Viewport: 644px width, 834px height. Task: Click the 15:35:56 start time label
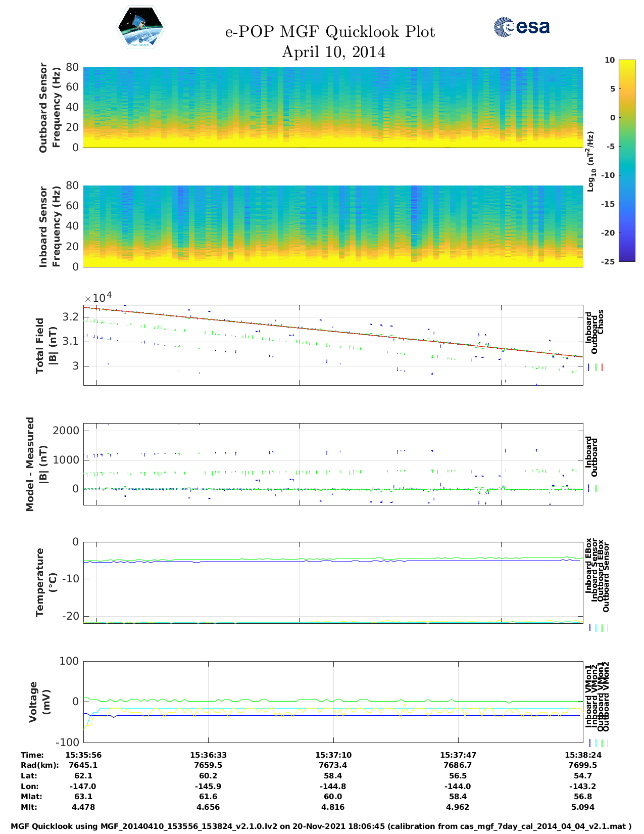pyautogui.click(x=83, y=755)
